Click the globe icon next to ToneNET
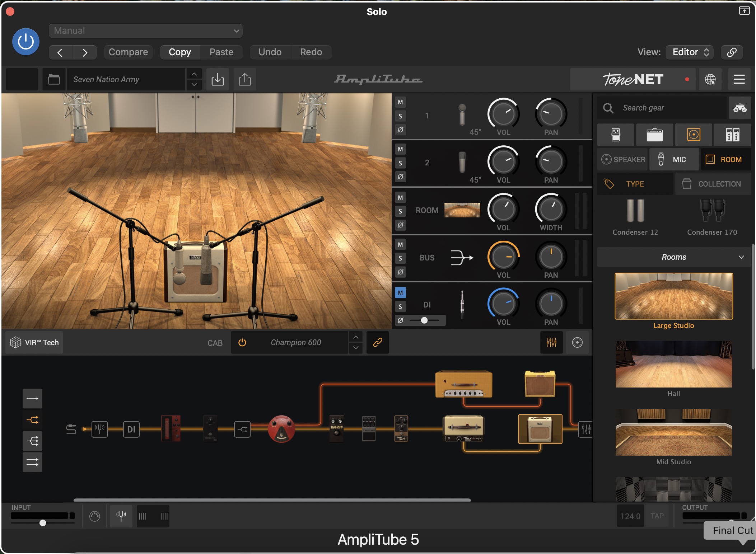756x554 pixels. (710, 79)
